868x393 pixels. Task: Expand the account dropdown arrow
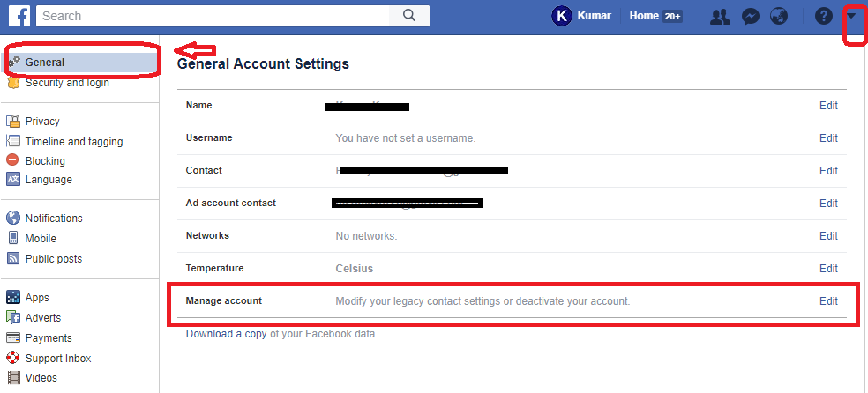[851, 16]
